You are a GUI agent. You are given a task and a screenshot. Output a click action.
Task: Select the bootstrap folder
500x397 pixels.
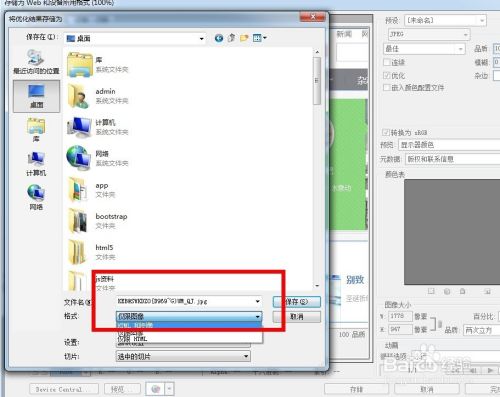pos(97,221)
